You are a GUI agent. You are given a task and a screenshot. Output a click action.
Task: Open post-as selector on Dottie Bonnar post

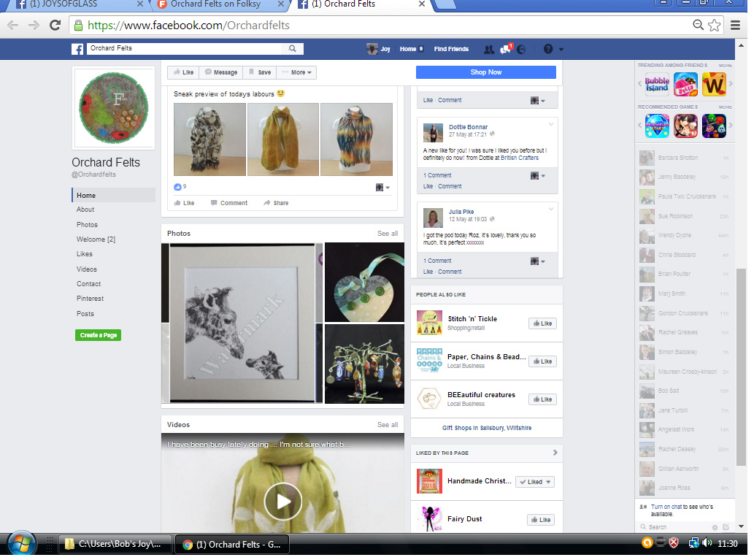pos(538,176)
